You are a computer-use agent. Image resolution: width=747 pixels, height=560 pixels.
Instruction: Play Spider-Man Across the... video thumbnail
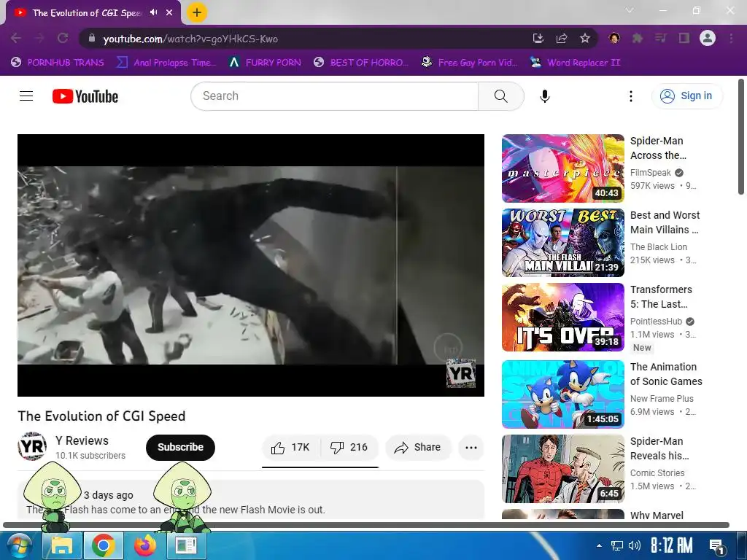(562, 168)
